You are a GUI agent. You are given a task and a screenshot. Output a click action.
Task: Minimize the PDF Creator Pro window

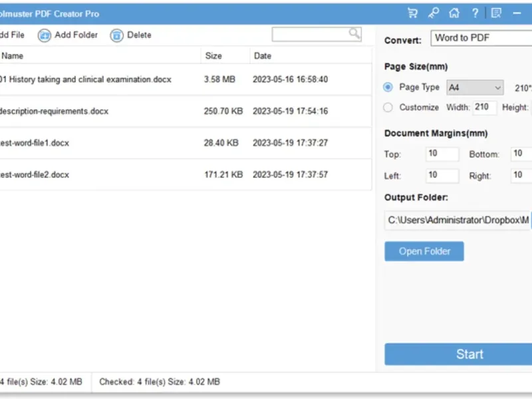517,13
